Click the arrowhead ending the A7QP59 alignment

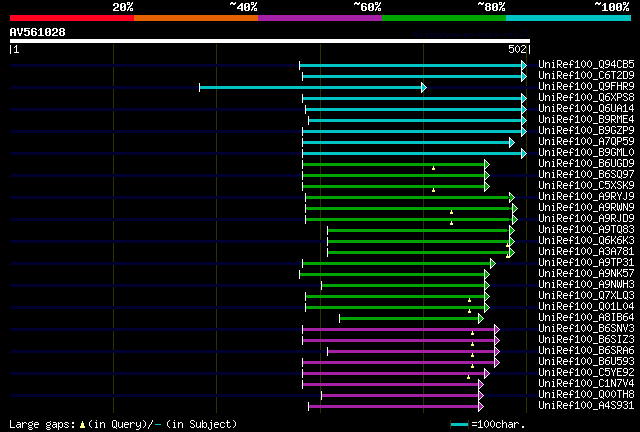[512, 143]
